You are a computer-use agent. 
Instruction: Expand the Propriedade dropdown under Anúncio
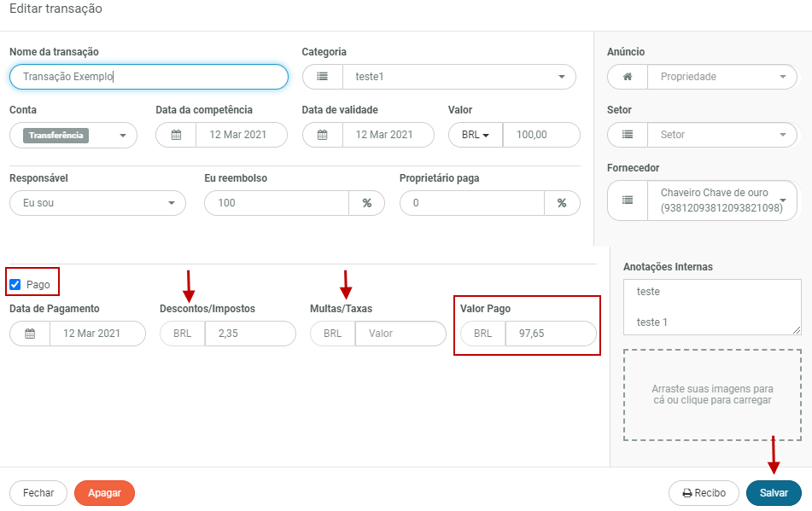pyautogui.click(x=721, y=77)
